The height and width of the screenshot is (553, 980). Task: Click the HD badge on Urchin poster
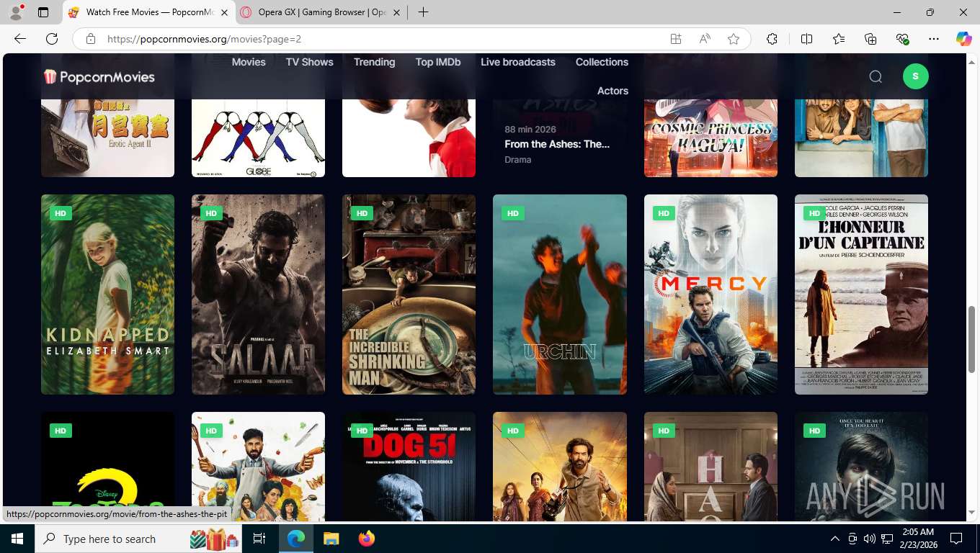(513, 213)
